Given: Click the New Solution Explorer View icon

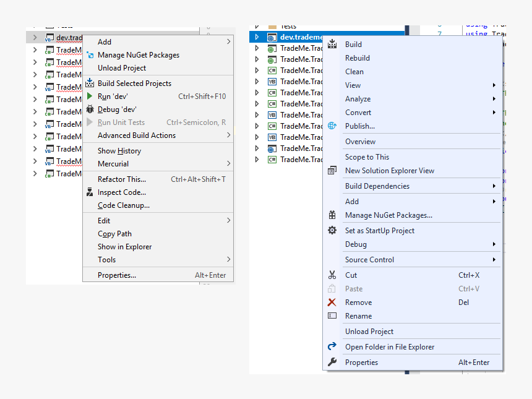Looking at the screenshot, I should tap(332, 170).
